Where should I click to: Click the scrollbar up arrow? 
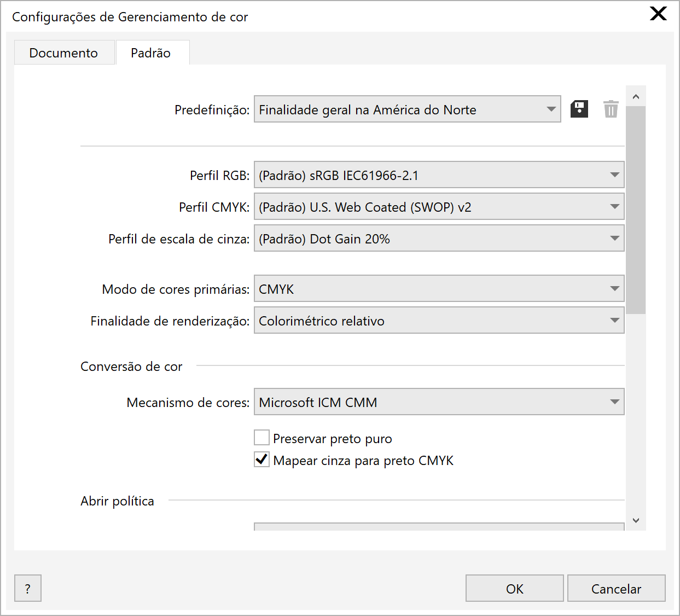[636, 96]
